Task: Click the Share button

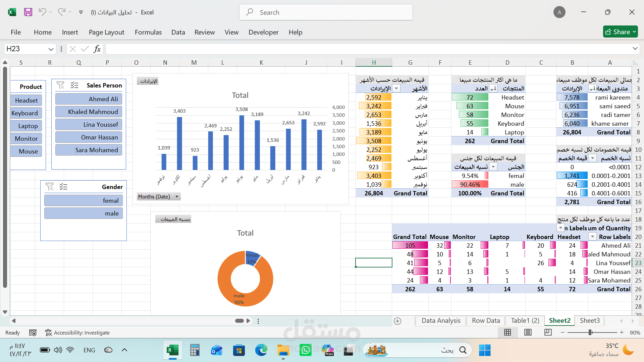Action: click(x=620, y=32)
